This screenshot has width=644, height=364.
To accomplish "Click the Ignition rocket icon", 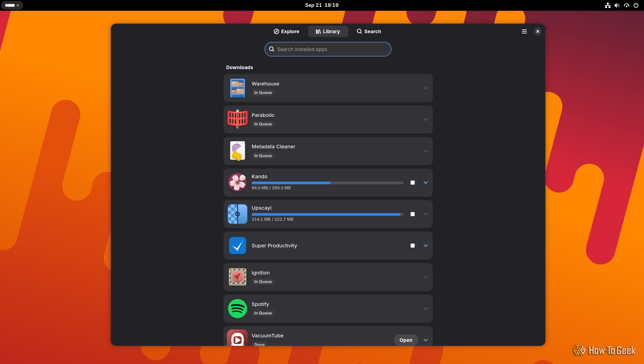I will tap(237, 277).
